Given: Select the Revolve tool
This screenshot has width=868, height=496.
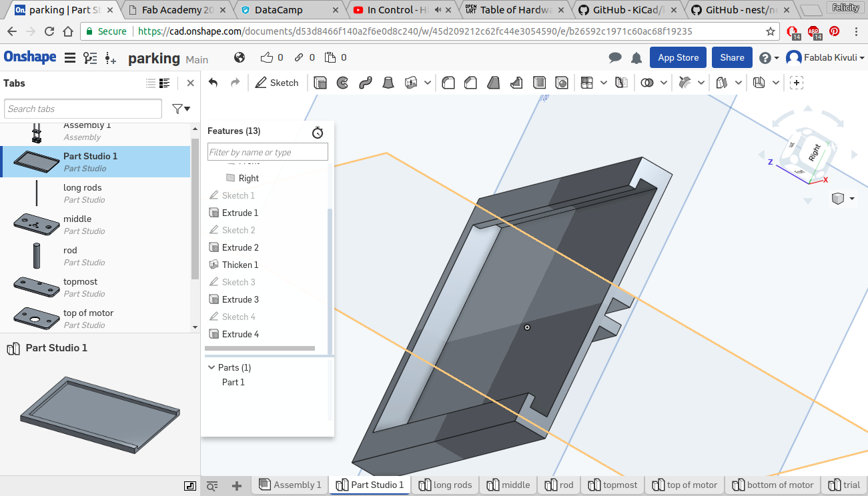Looking at the screenshot, I should [342, 83].
